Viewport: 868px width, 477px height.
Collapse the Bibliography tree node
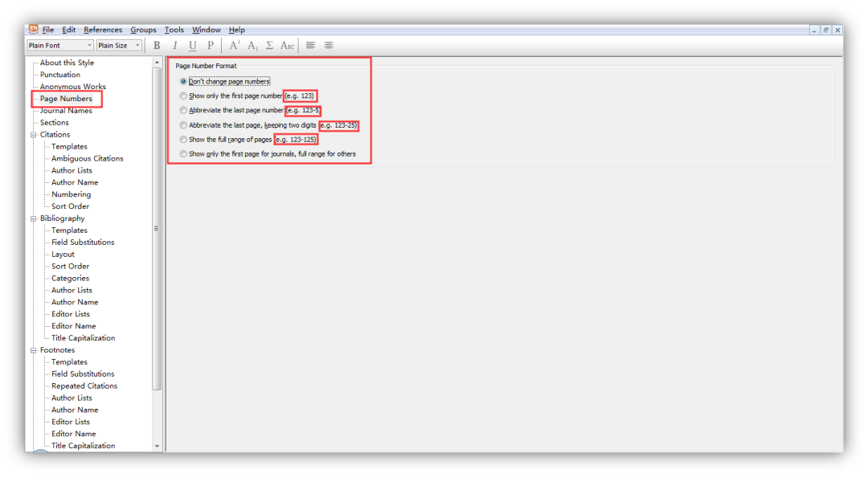(33, 218)
